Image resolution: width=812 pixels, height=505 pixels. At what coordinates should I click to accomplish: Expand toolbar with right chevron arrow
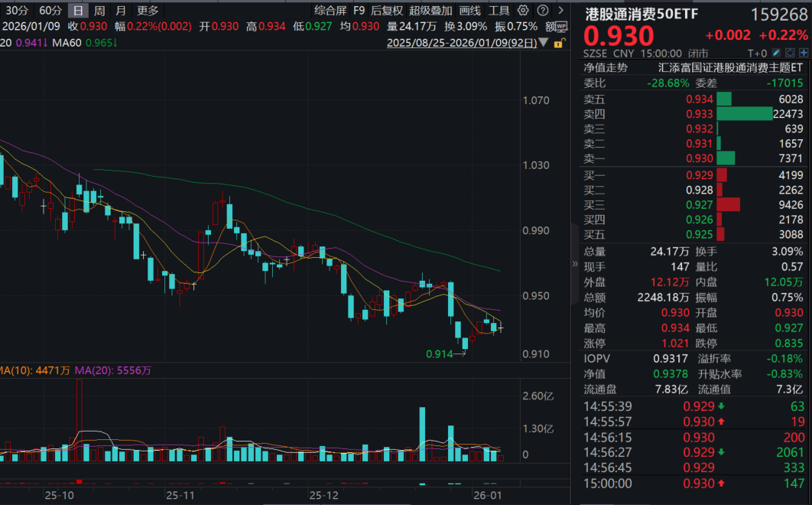click(561, 11)
